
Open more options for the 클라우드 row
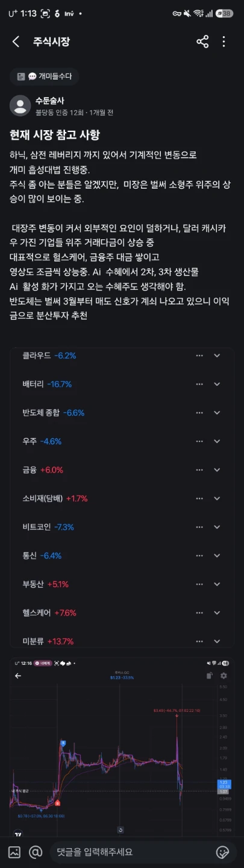coord(199,356)
